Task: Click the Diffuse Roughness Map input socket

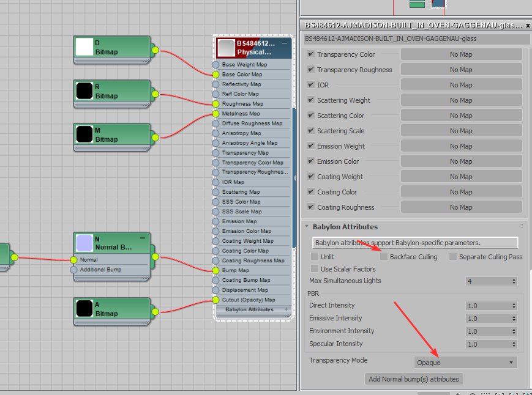Action: pyautogui.click(x=215, y=124)
